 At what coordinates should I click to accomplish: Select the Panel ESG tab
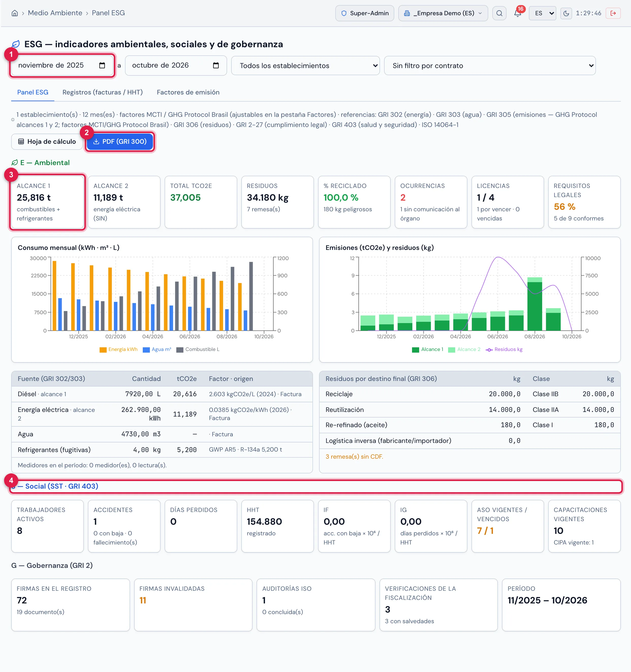pyautogui.click(x=33, y=92)
